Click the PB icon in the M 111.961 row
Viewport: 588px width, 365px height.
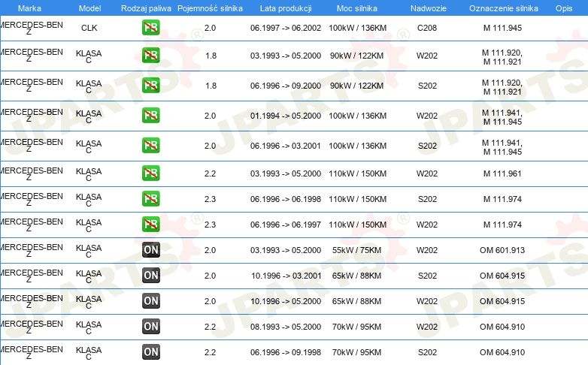[150, 173]
